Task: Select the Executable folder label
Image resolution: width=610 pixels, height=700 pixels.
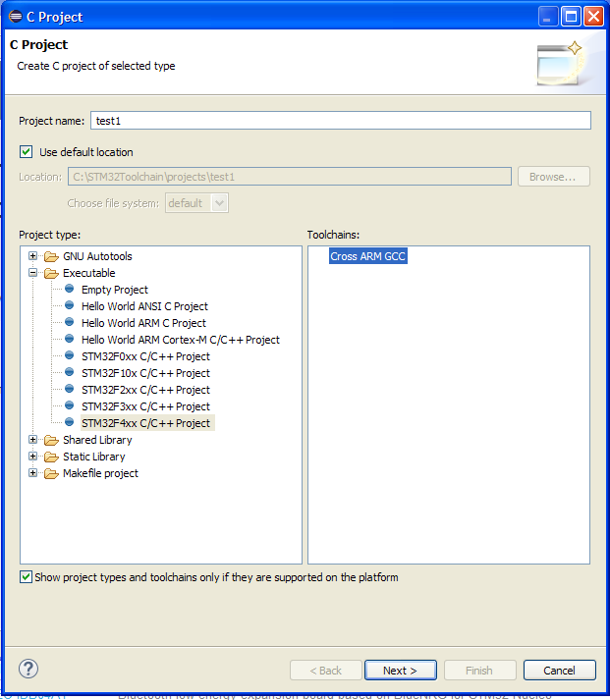Action: click(88, 273)
